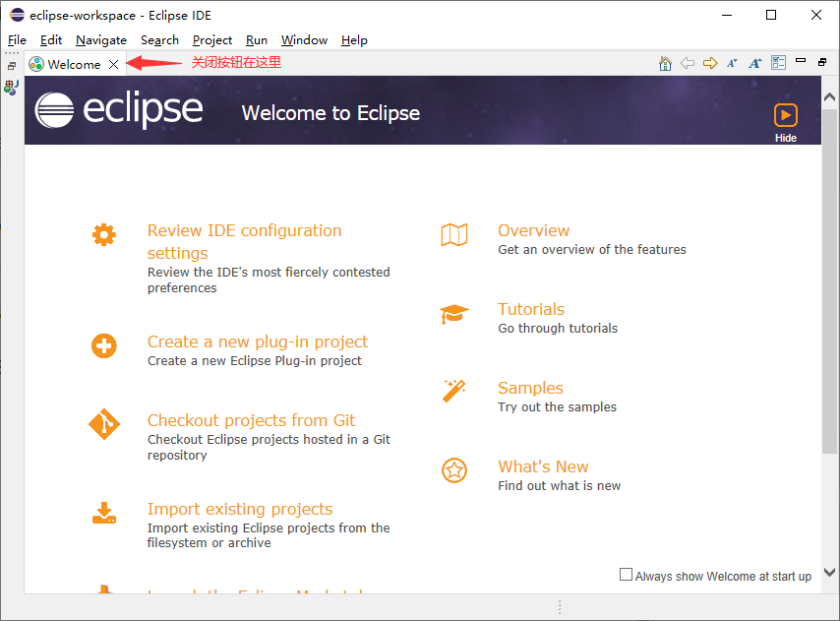Open the Search menu
The height and width of the screenshot is (621, 840).
pyautogui.click(x=159, y=40)
